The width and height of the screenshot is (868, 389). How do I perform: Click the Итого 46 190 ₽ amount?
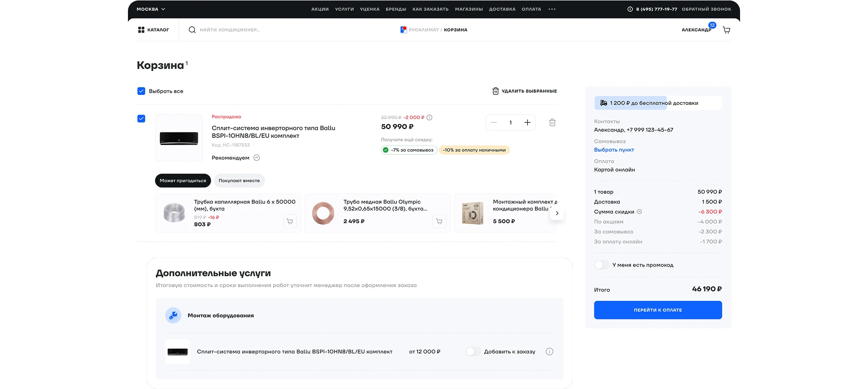pos(707,289)
